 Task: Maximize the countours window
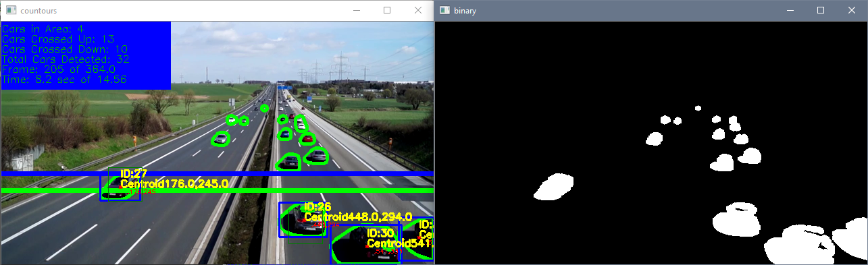[x=387, y=11]
